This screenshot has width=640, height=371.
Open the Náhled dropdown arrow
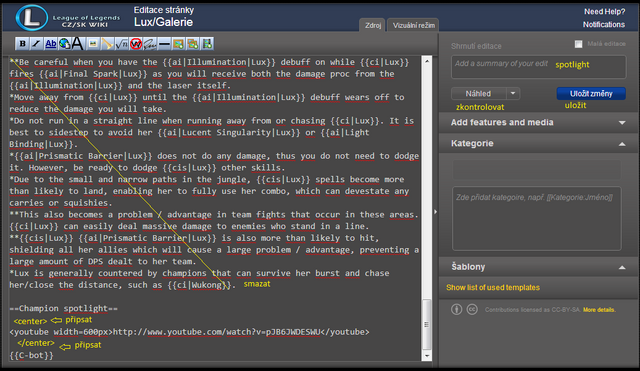513,93
